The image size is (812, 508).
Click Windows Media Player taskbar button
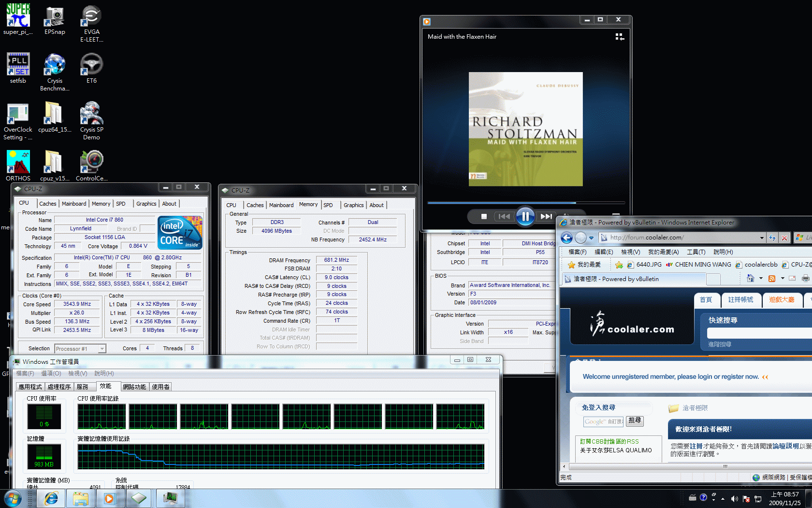point(110,498)
